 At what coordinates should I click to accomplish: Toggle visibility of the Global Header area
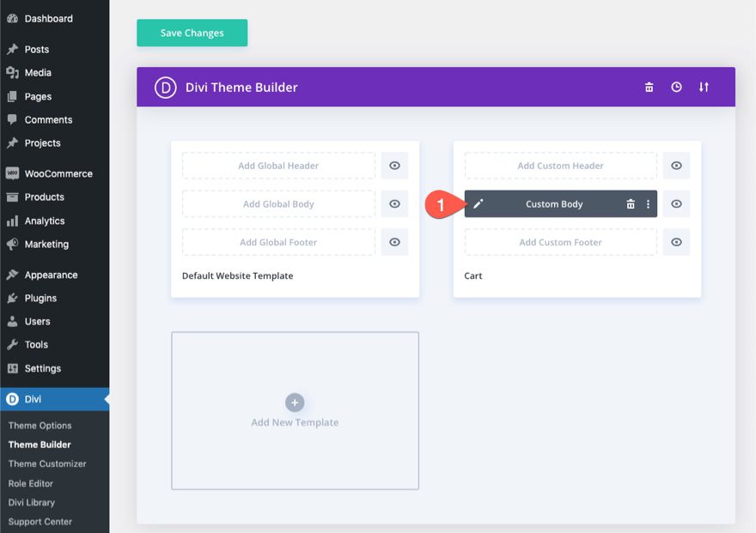(394, 165)
